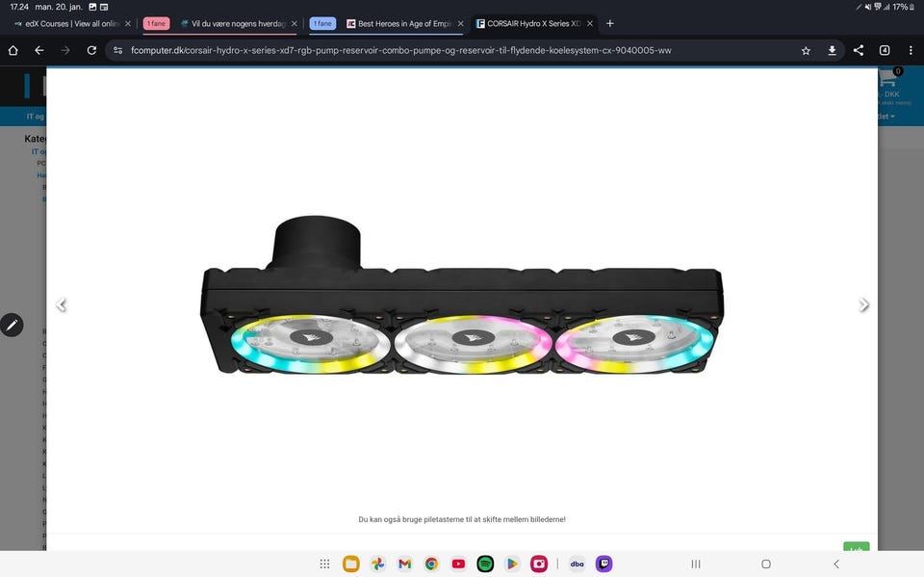Tap Android back navigation button
The height and width of the screenshot is (577, 924).
(836, 564)
